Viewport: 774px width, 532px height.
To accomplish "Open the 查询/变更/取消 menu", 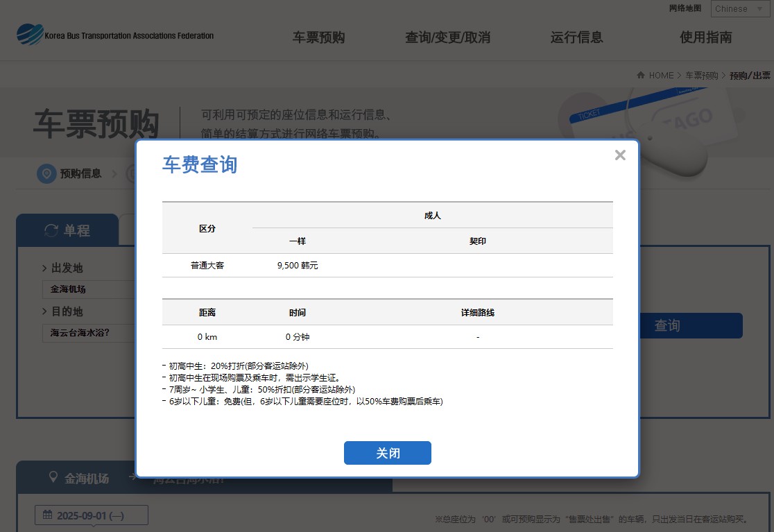I will tap(447, 37).
